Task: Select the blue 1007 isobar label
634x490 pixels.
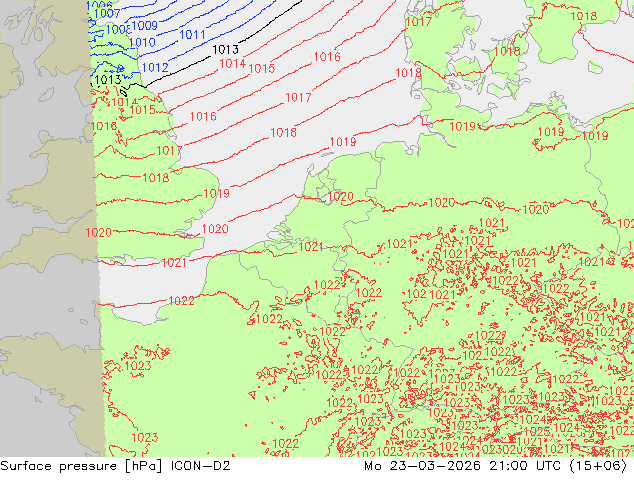Action: [x=107, y=13]
